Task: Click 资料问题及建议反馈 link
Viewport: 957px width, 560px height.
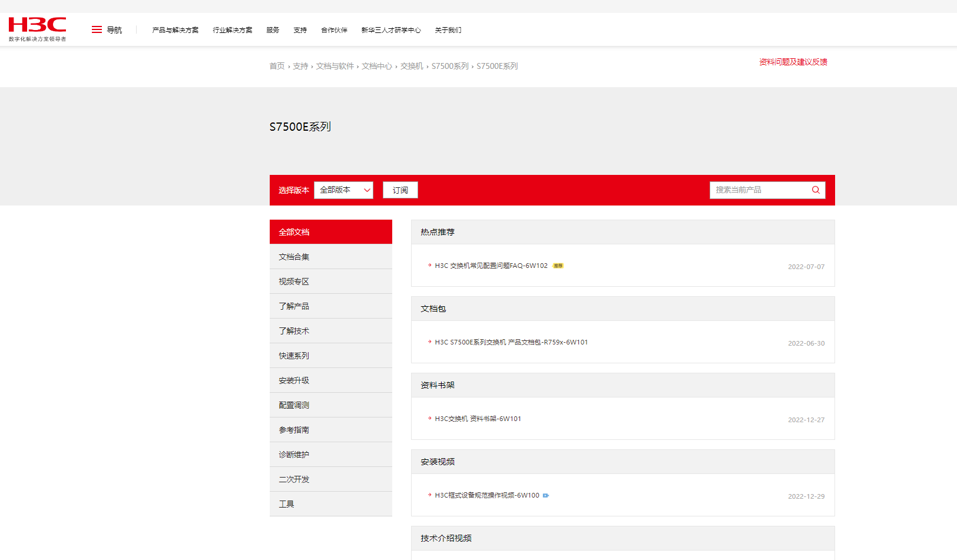Action: point(793,62)
